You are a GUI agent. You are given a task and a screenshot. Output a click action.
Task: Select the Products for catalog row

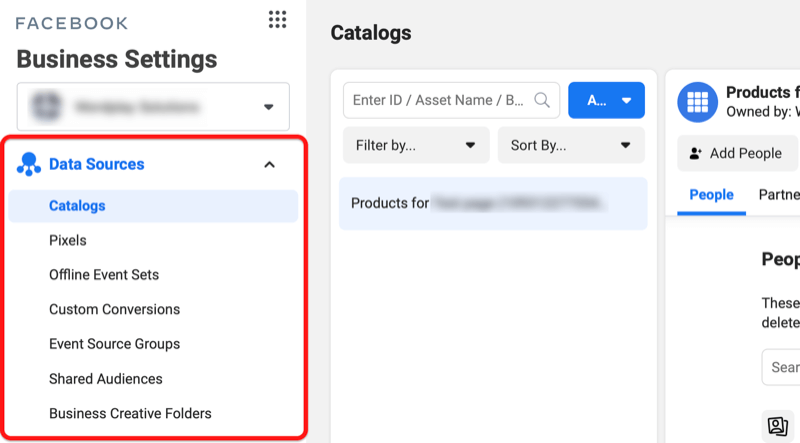(493, 203)
